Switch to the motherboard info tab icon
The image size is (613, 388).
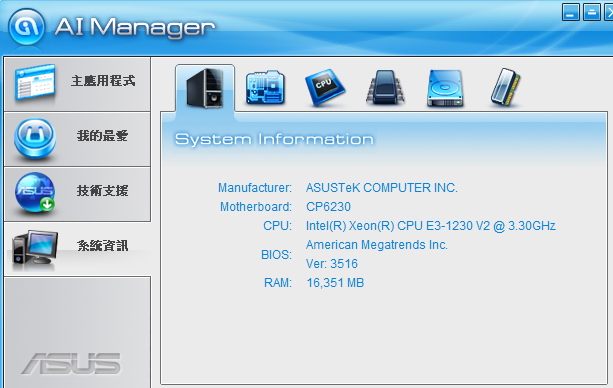point(265,87)
